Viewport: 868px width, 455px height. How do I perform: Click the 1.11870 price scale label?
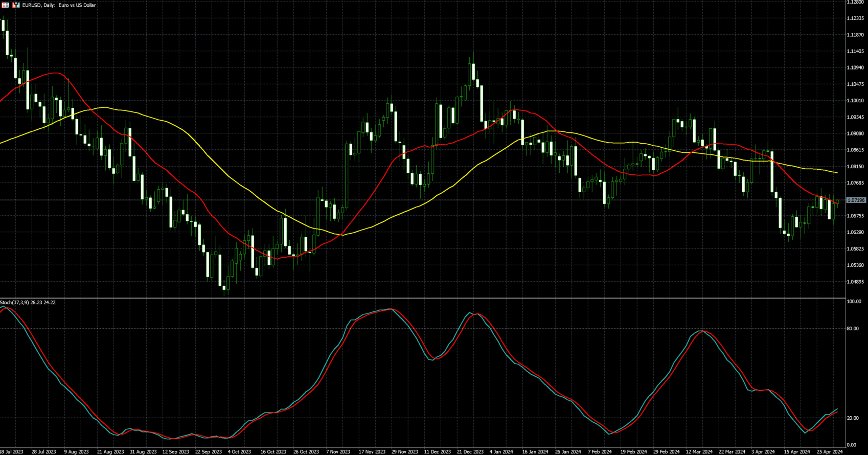[856, 35]
